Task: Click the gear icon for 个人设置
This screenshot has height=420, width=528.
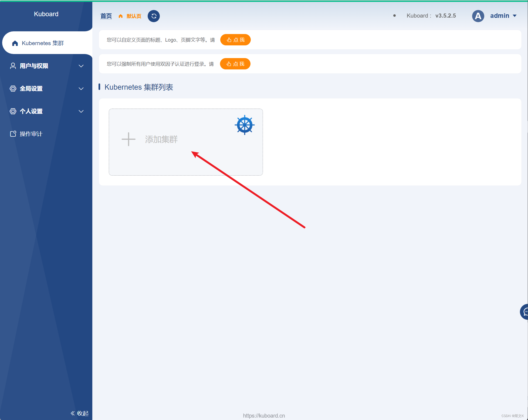Action: [13, 111]
